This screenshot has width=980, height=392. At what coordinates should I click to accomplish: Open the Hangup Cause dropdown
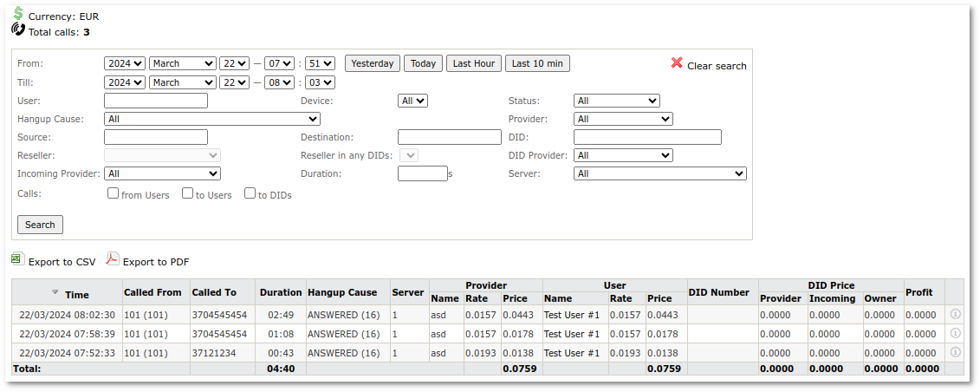[x=211, y=119]
